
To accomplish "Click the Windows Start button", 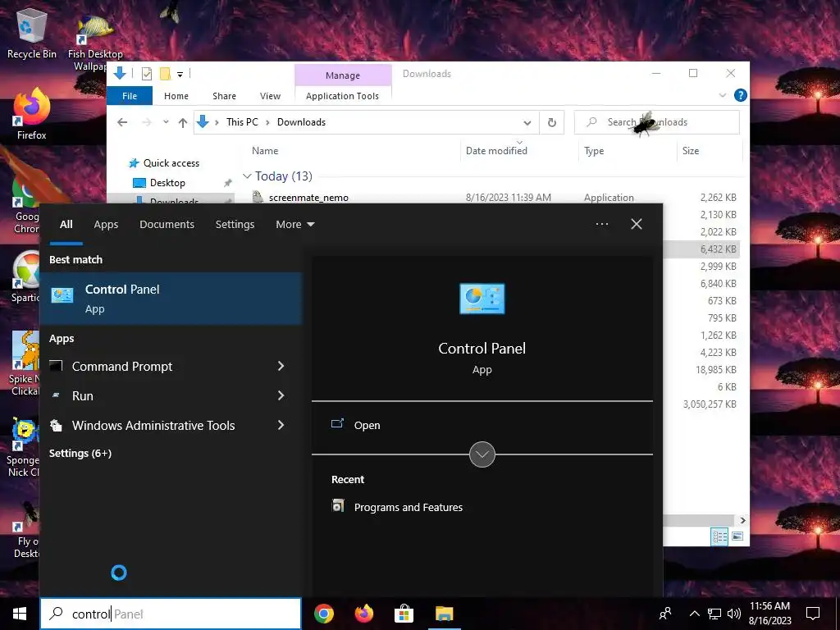I will pyautogui.click(x=20, y=614).
